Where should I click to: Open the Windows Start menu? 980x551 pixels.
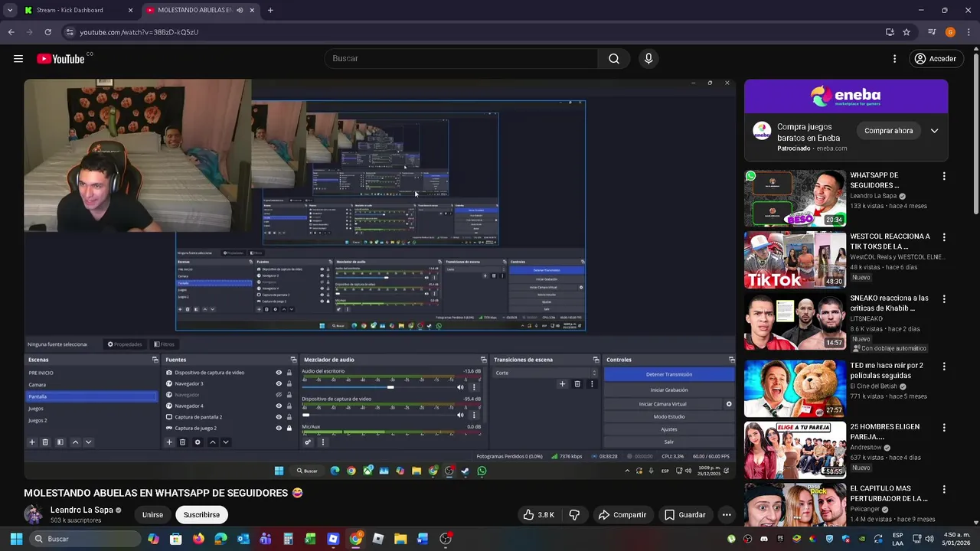pyautogui.click(x=16, y=539)
